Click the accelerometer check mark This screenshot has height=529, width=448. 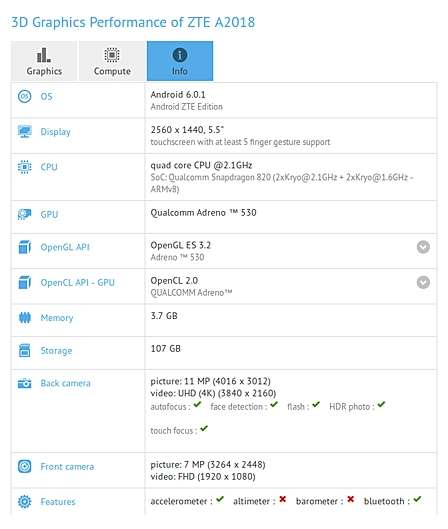(x=220, y=499)
